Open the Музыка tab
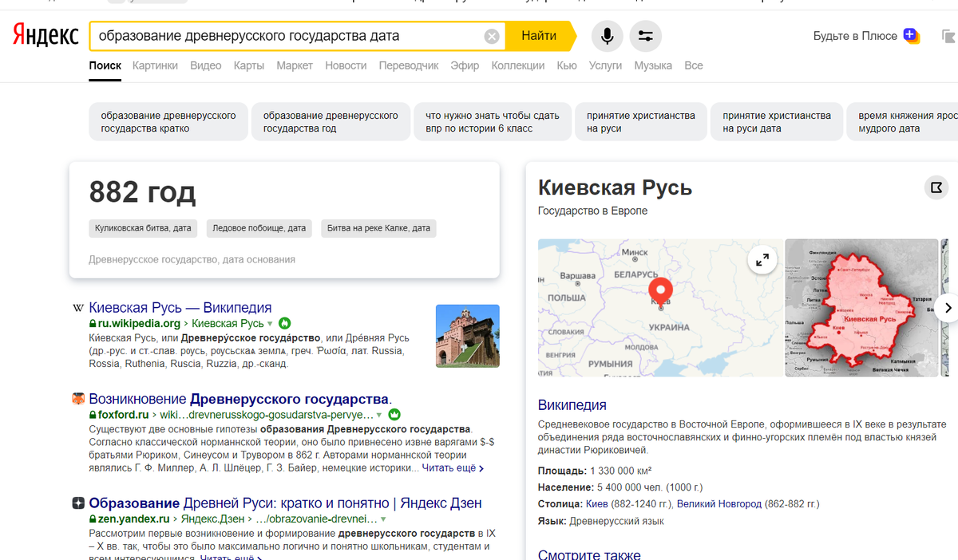Viewport: 958px width, 560px height. pos(653,65)
